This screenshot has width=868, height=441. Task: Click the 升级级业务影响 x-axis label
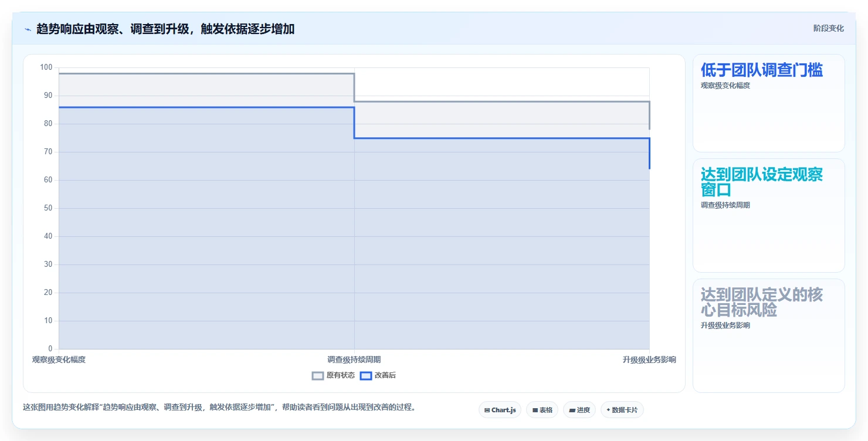point(649,360)
